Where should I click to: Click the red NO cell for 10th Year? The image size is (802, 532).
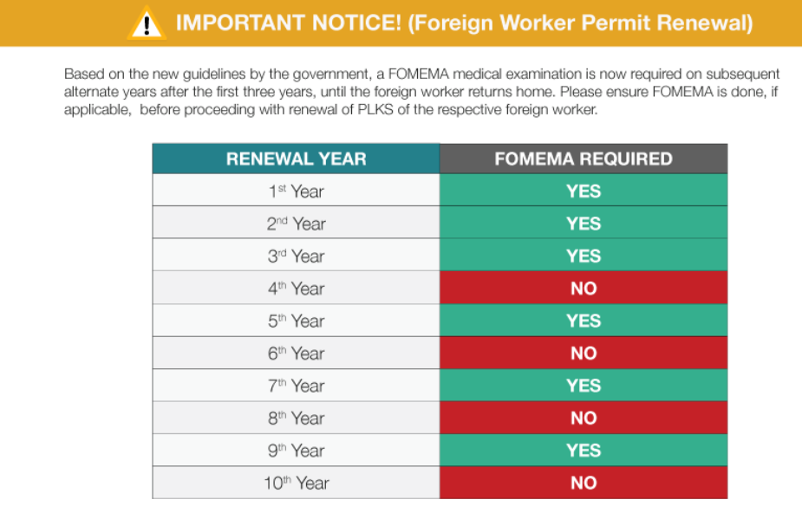point(584,483)
